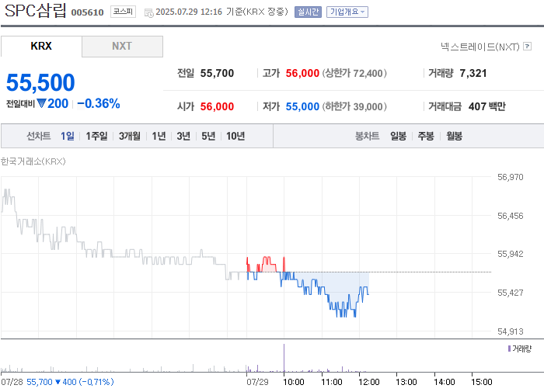This screenshot has height=392, width=544.
Task: Click the 07/28 55,700 summary text
Action: click(58, 382)
